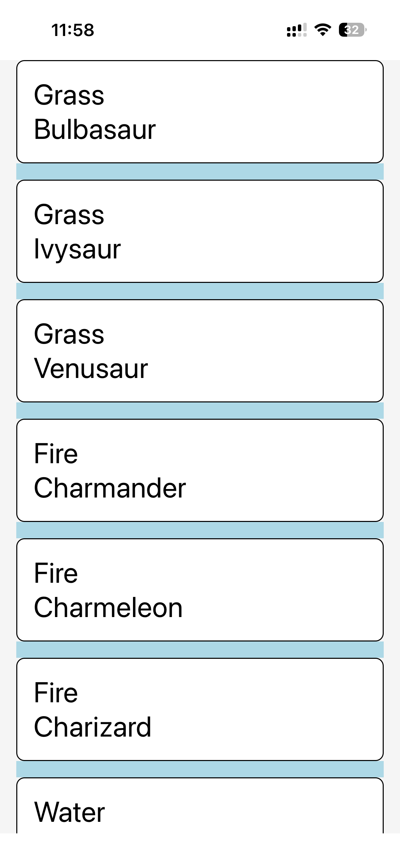Tap the Fire label above Charizard

click(56, 693)
